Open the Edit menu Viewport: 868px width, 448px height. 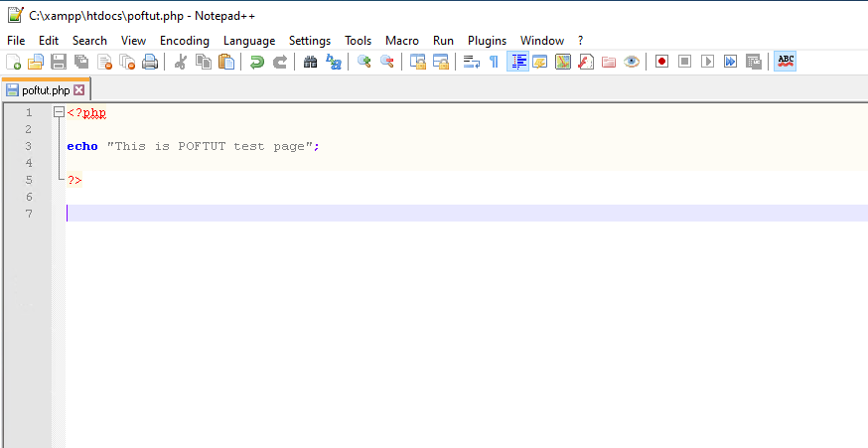pos(48,41)
